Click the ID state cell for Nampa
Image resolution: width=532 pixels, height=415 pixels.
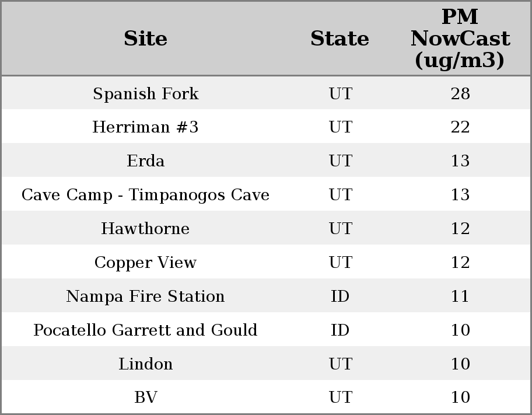click(x=340, y=296)
